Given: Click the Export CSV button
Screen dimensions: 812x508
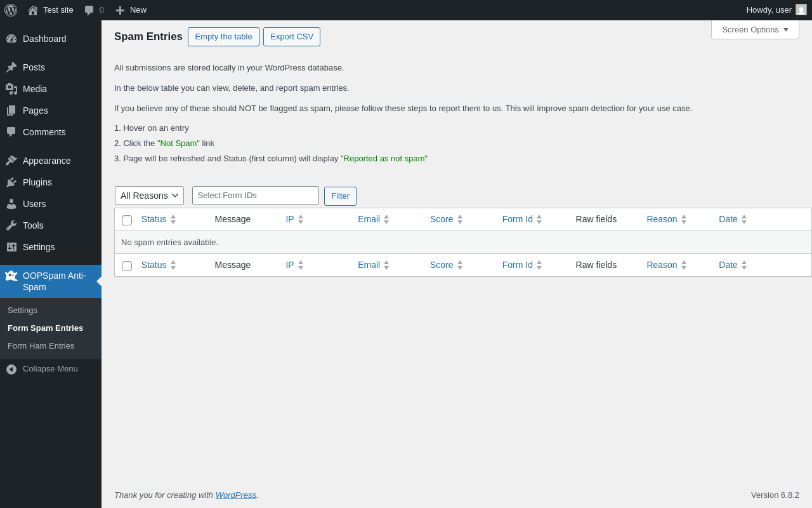Looking at the screenshot, I should [292, 37].
